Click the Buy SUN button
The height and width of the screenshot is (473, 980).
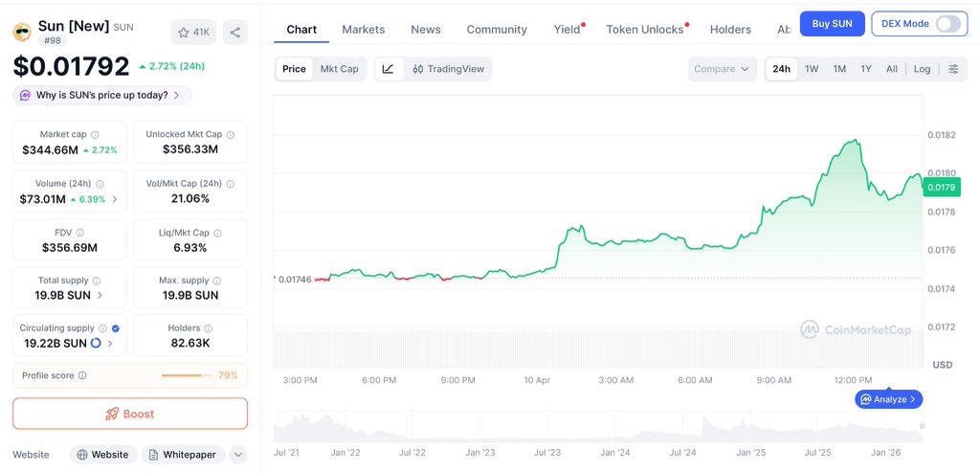tap(832, 24)
